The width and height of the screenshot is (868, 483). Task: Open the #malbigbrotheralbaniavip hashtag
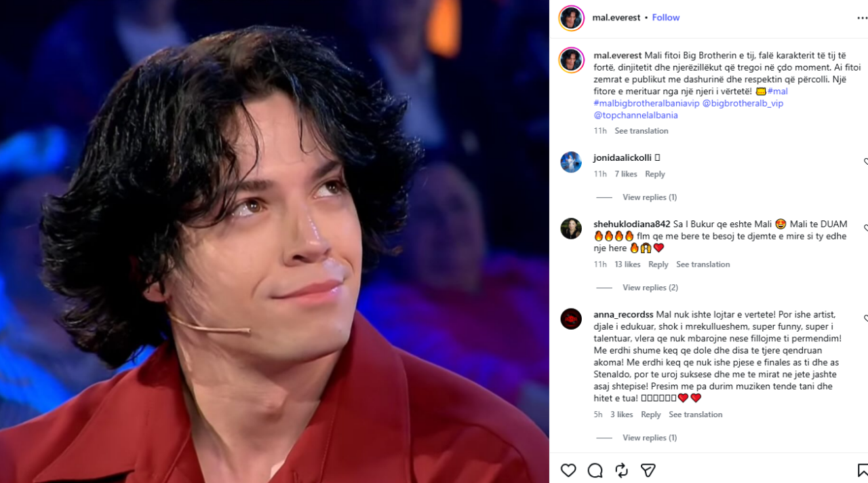point(646,103)
